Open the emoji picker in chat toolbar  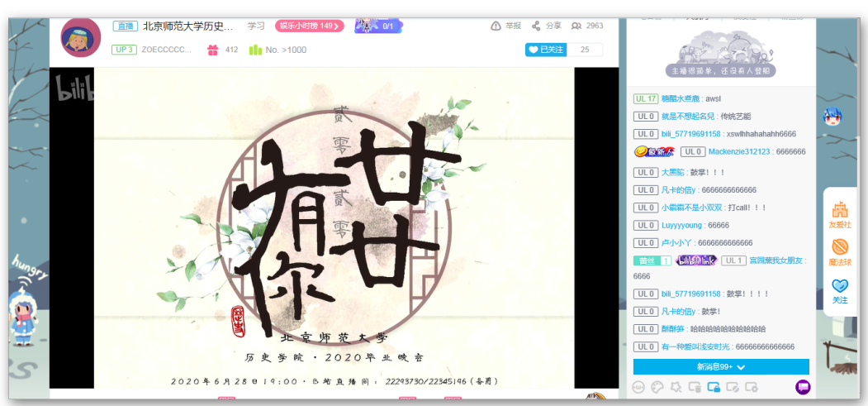[x=639, y=387]
